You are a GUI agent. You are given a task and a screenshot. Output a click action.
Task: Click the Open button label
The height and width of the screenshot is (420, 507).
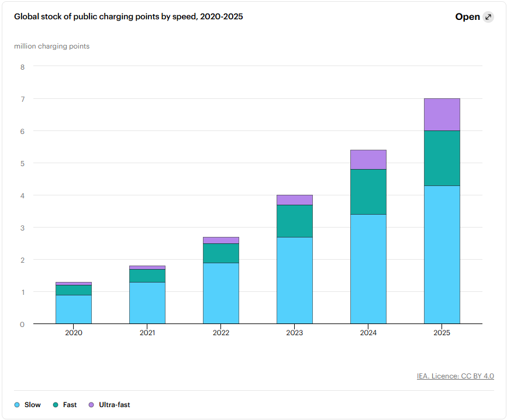[x=467, y=17]
